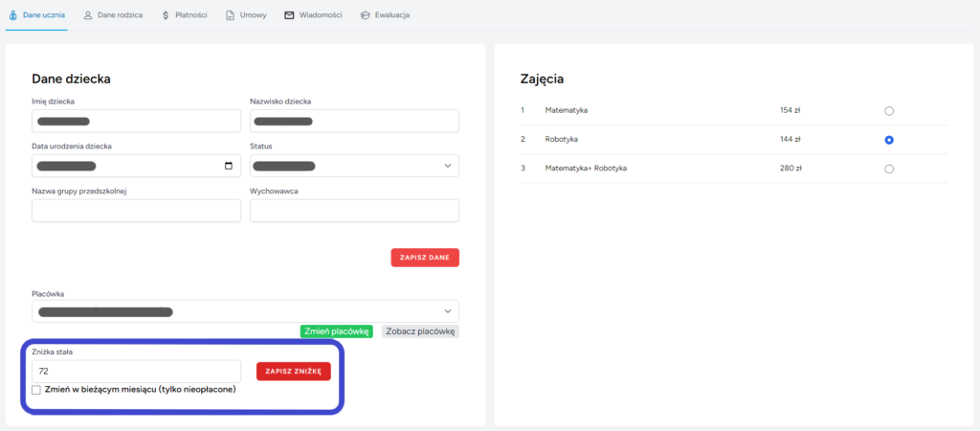
Task: Enable Zmień w bieżącym miesiącu checkbox
Action: [x=36, y=390]
